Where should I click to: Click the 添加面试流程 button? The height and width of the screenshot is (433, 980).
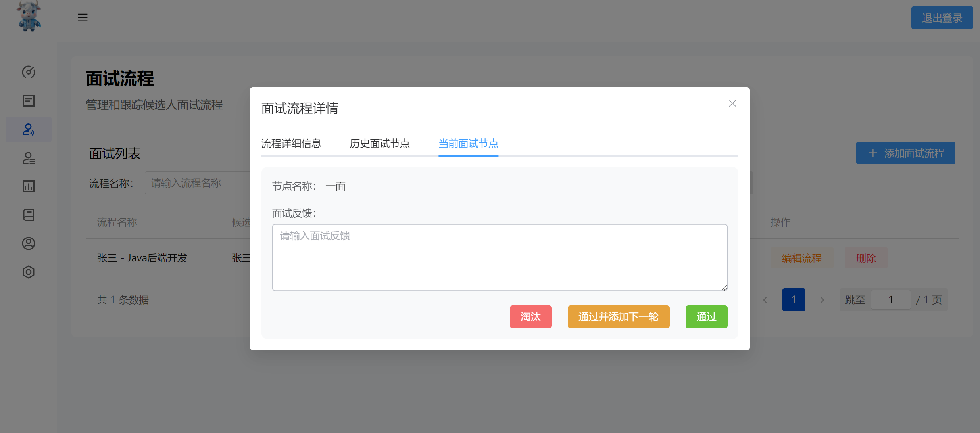pos(906,153)
